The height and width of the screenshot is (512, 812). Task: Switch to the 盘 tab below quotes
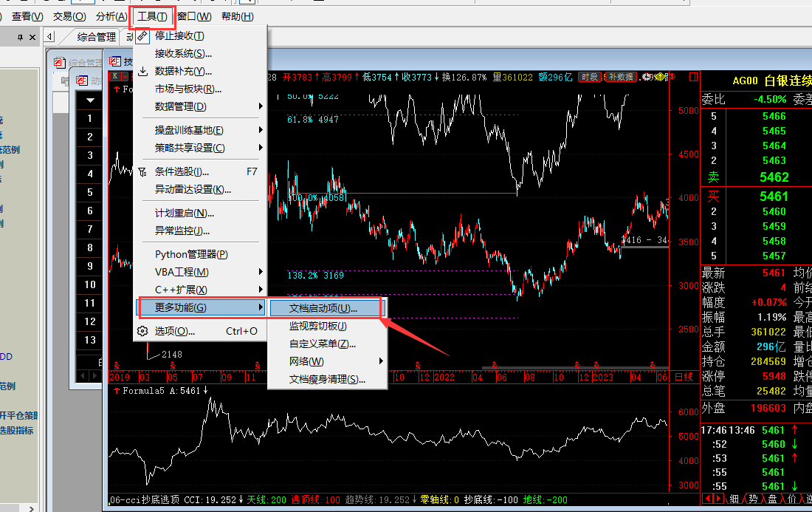click(x=772, y=499)
